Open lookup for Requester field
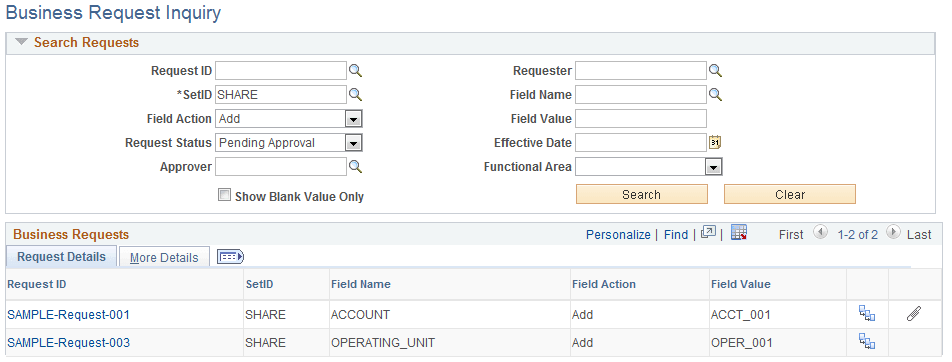 (x=716, y=71)
